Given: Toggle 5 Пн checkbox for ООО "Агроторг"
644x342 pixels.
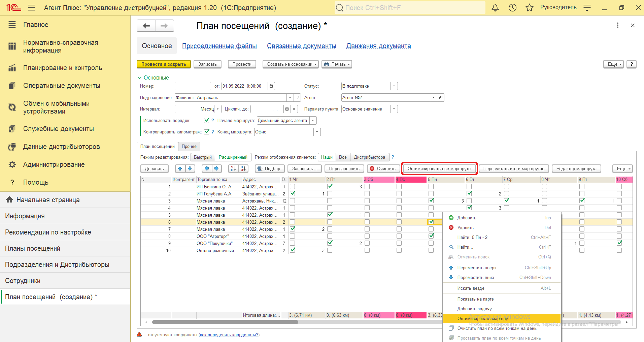Looking at the screenshot, I should point(431,236).
